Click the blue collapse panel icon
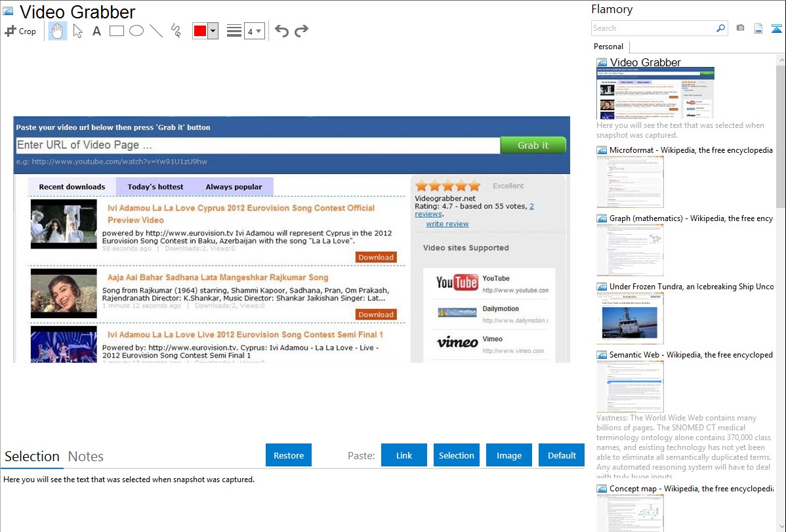The height and width of the screenshot is (532, 786). [776, 28]
